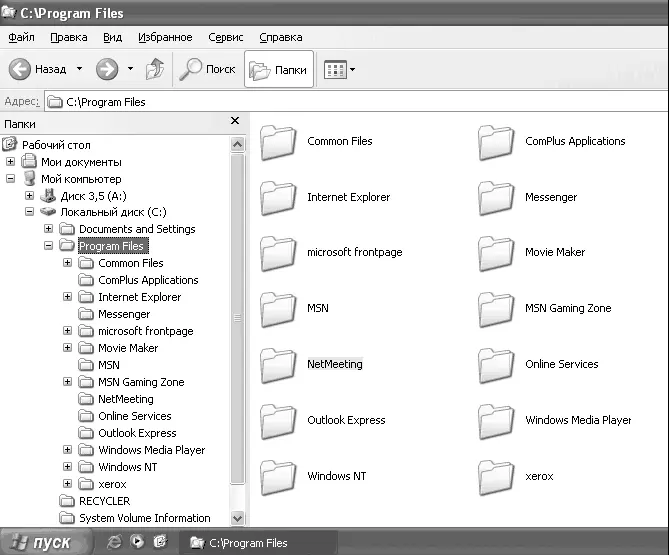Open the Back history dropdown arrow
The height and width of the screenshot is (555, 669).
click(78, 69)
